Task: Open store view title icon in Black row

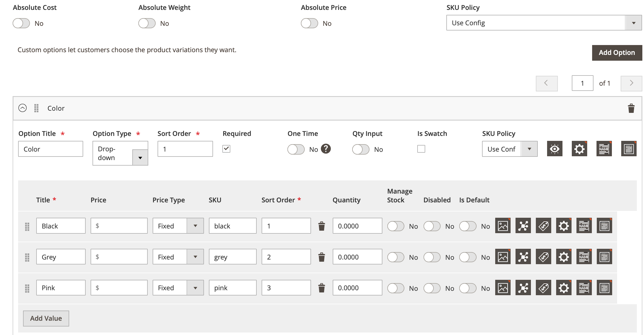Action: tap(584, 226)
